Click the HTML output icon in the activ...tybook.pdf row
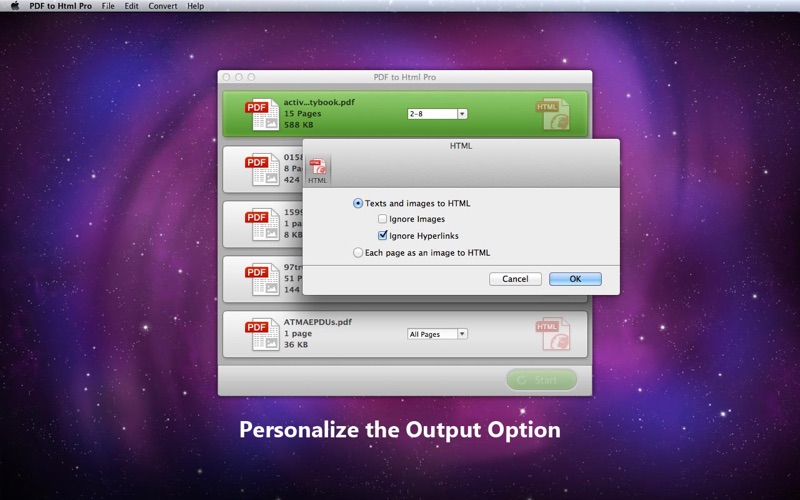800x500 pixels. coord(553,114)
